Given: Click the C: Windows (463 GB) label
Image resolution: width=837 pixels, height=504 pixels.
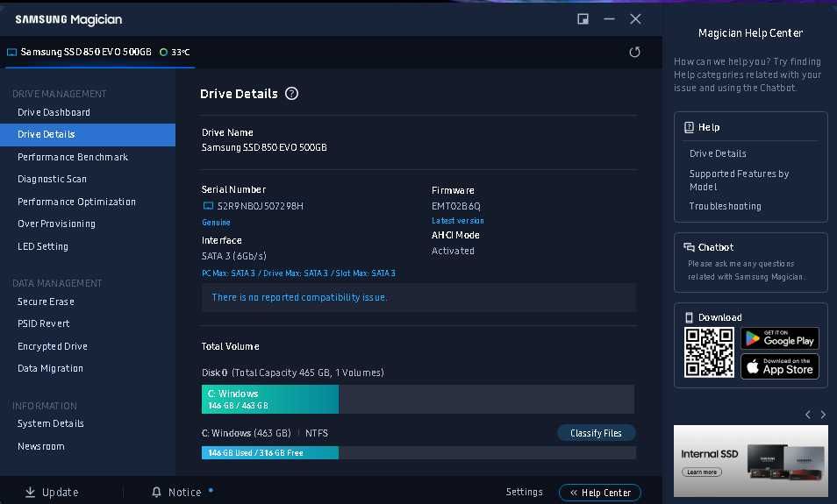Looking at the screenshot, I should point(246,433).
